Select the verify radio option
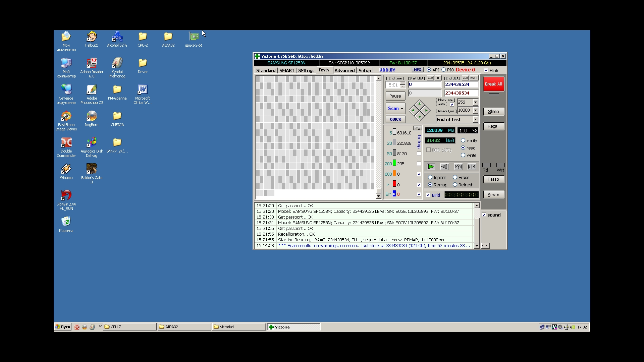644x362 pixels. (463, 140)
